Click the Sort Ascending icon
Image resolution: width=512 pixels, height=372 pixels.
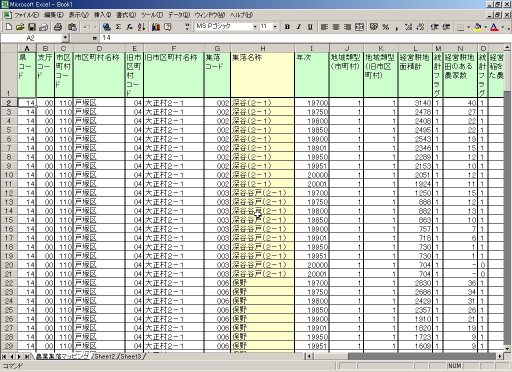coord(141,27)
